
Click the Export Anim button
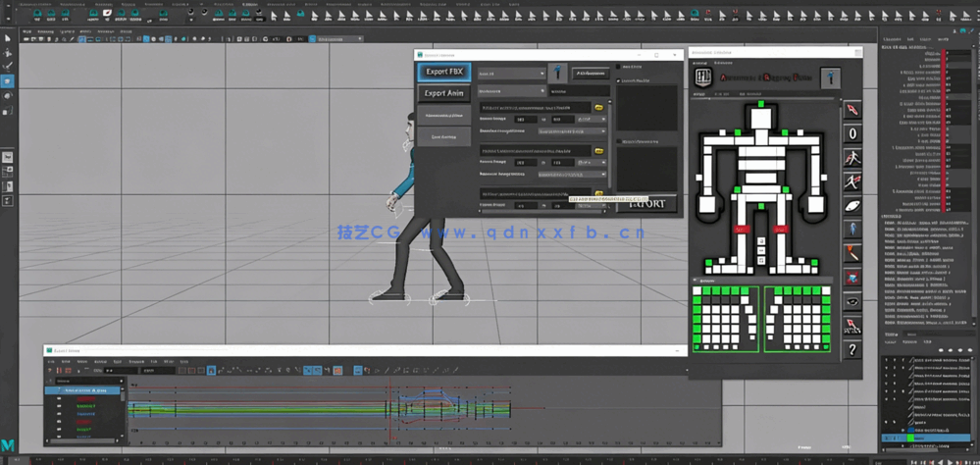(x=444, y=93)
